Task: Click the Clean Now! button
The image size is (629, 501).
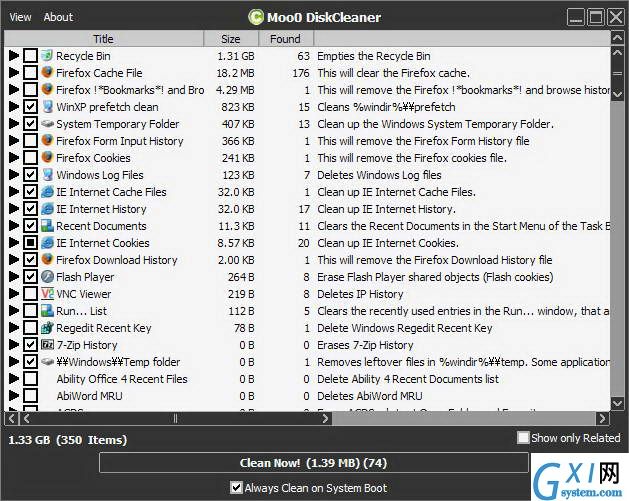Action: 313,462
